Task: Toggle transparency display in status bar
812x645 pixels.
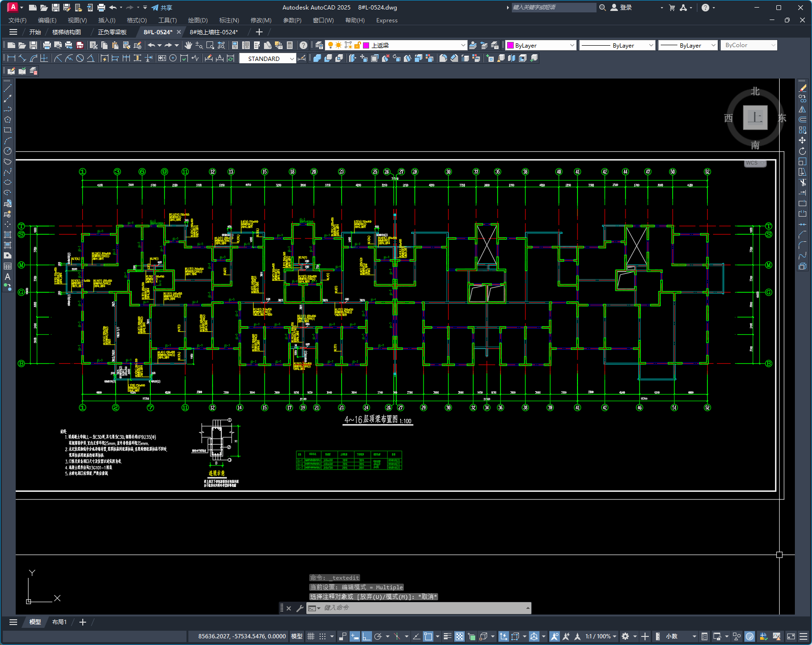Action: [459, 636]
